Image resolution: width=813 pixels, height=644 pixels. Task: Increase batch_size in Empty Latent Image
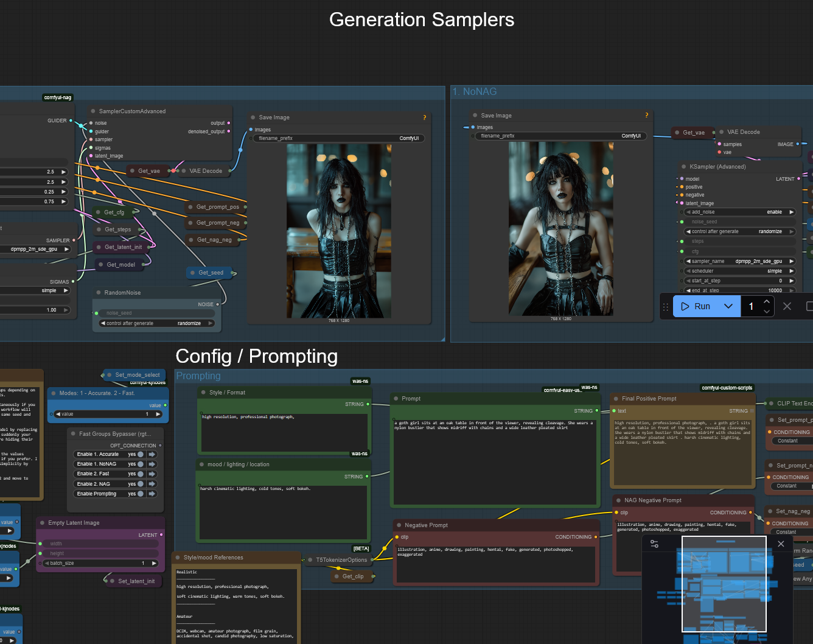[155, 563]
